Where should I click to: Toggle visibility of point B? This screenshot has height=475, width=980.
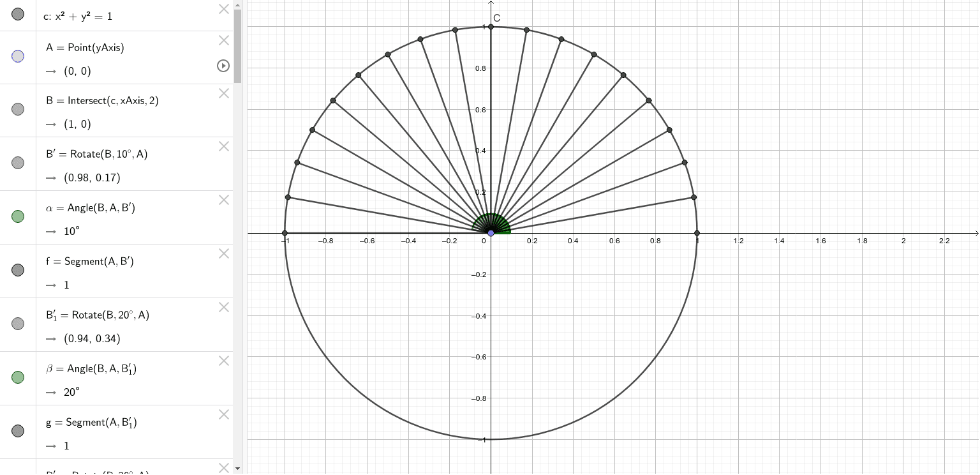(x=18, y=109)
